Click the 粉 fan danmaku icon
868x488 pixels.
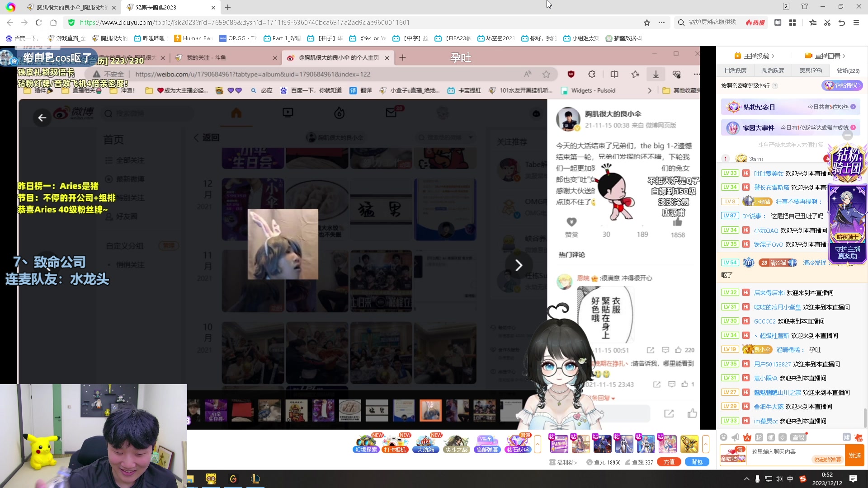coord(759,437)
